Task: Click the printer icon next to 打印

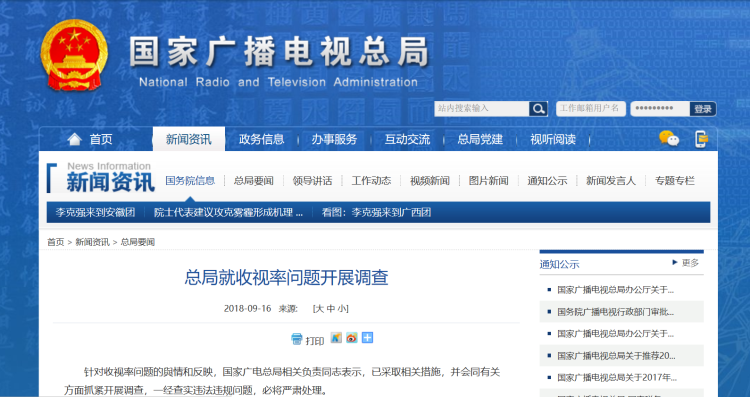Action: (297, 339)
